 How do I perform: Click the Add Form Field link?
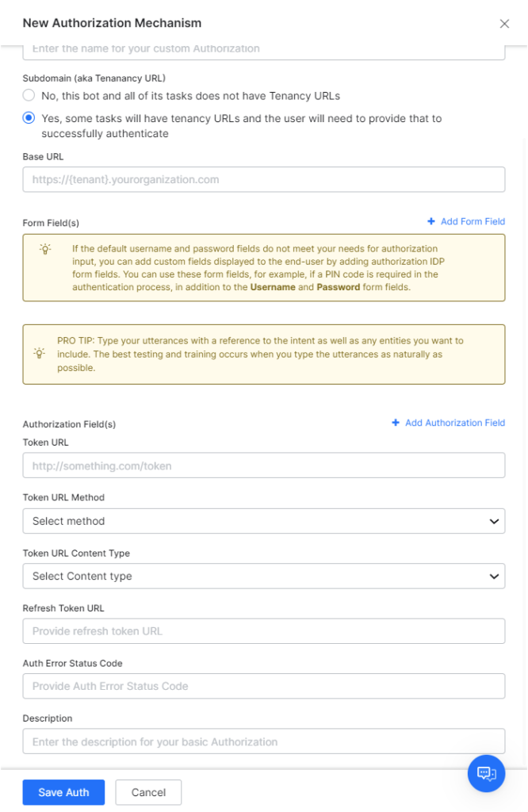pos(473,222)
